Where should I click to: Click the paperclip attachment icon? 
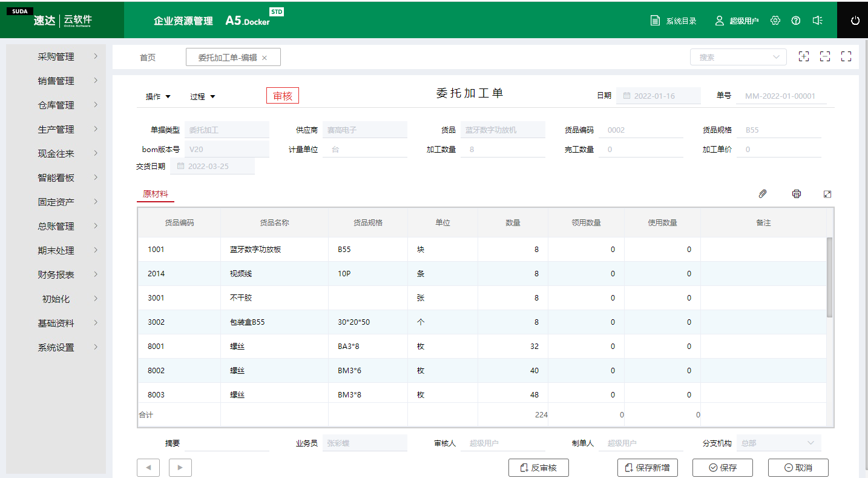(763, 194)
